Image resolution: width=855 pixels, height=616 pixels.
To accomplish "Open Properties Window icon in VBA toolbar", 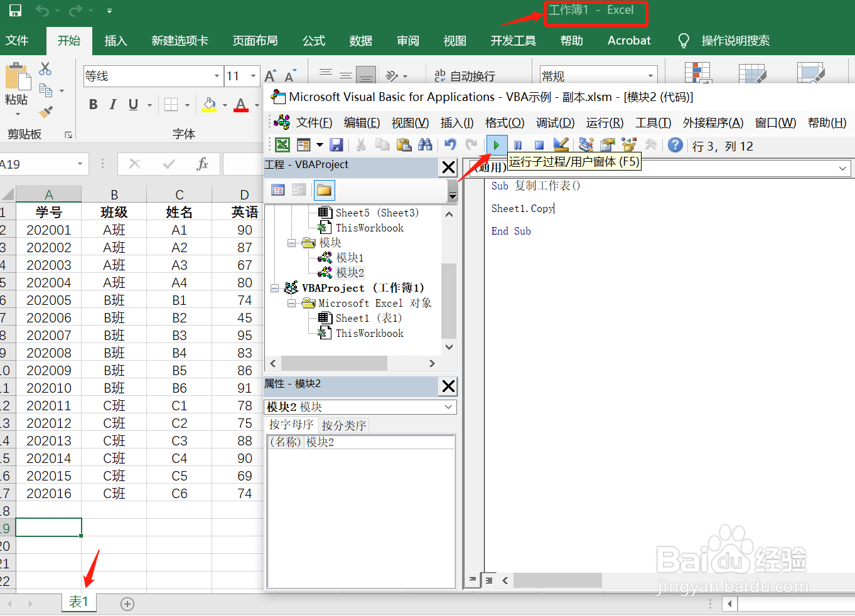I will point(607,146).
